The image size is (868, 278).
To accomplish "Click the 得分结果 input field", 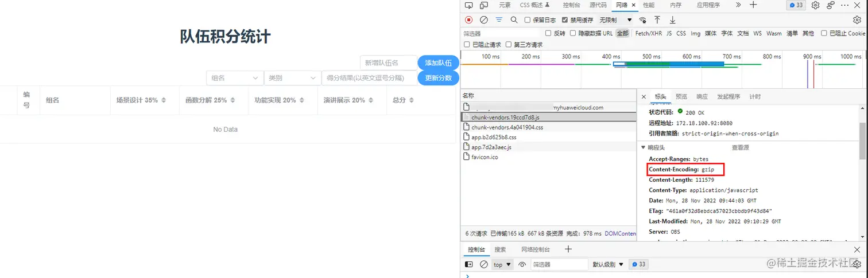I will click(369, 78).
